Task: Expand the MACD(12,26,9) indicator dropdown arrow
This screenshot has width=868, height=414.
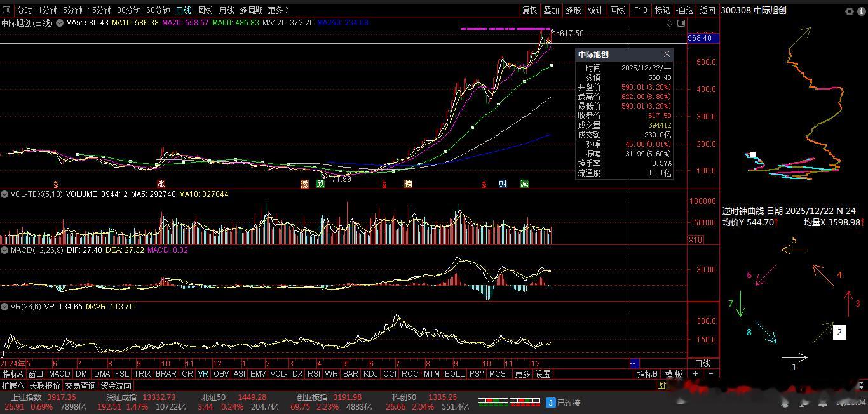Action: 4,250
